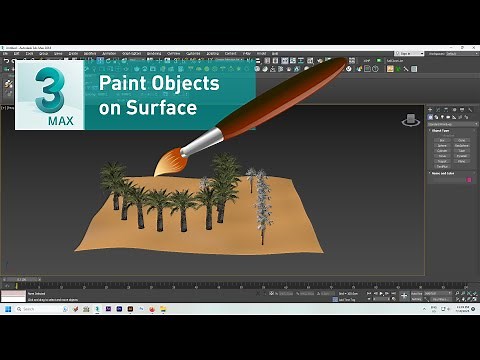
Task: Select the Systems category icon
Action: [466, 117]
